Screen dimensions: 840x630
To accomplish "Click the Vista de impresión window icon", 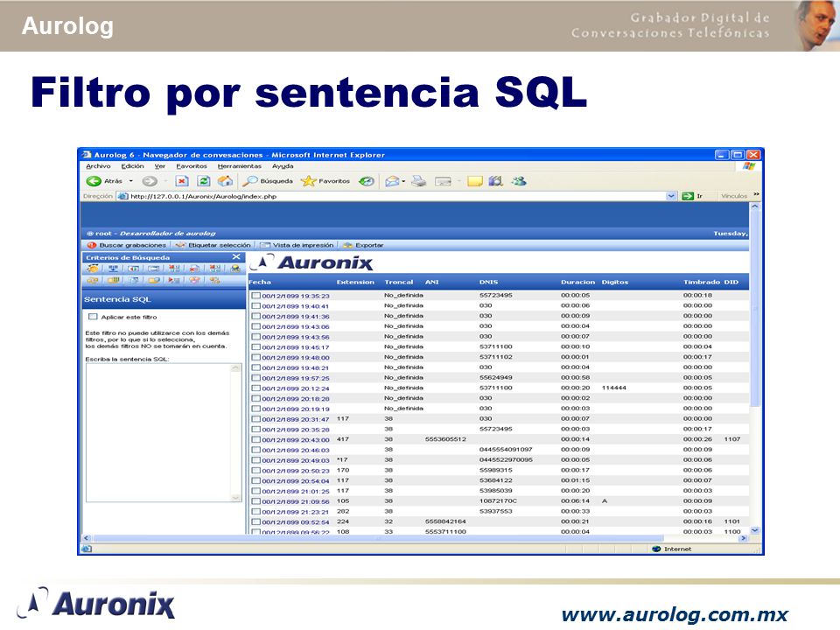I will coord(264,245).
